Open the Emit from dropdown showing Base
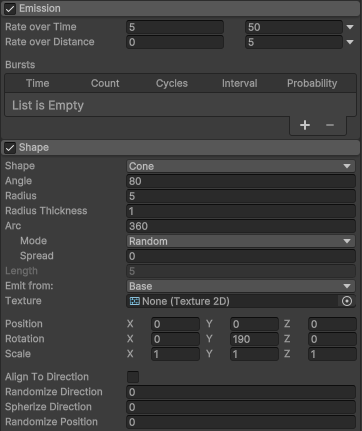 [241, 286]
